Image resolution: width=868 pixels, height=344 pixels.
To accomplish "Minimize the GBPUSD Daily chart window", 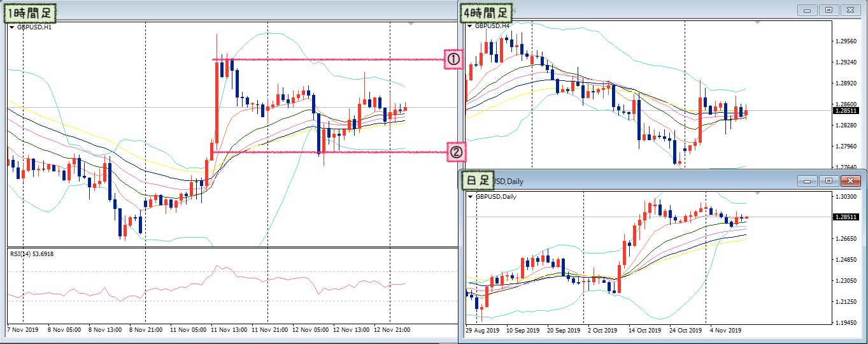I will pyautogui.click(x=806, y=181).
